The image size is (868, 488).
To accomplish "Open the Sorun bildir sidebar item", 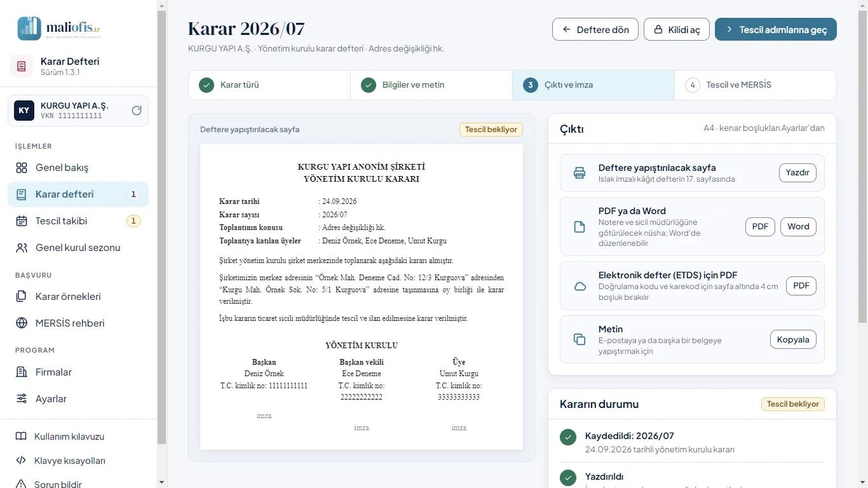I will click(78, 484).
